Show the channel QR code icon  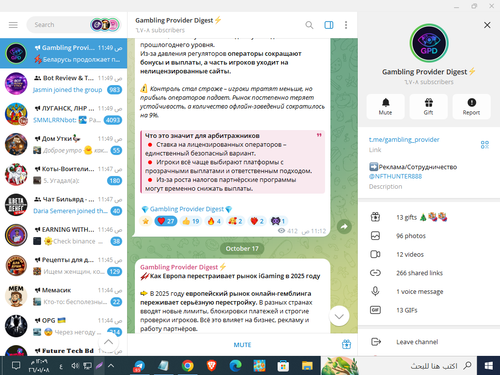coord(485,145)
